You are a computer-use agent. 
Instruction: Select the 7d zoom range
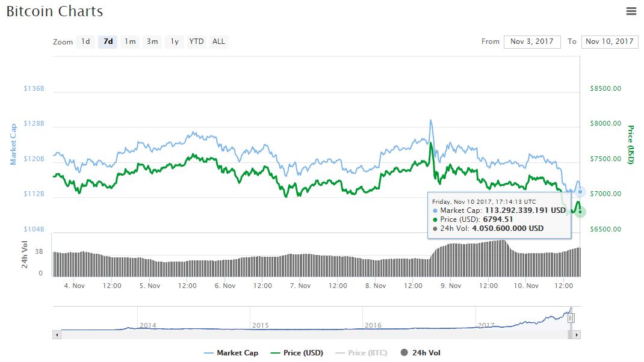pos(108,41)
